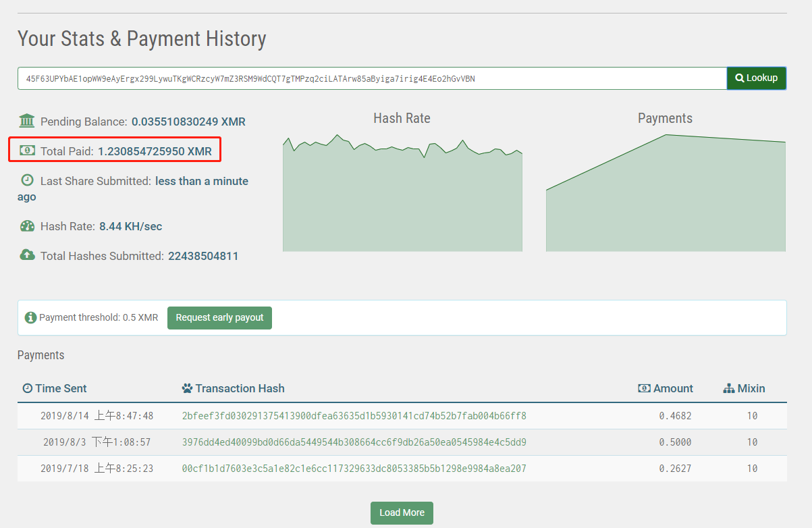The image size is (812, 528).
Task: Click the cloud upload icon beside Total Hashes
Action: click(27, 255)
